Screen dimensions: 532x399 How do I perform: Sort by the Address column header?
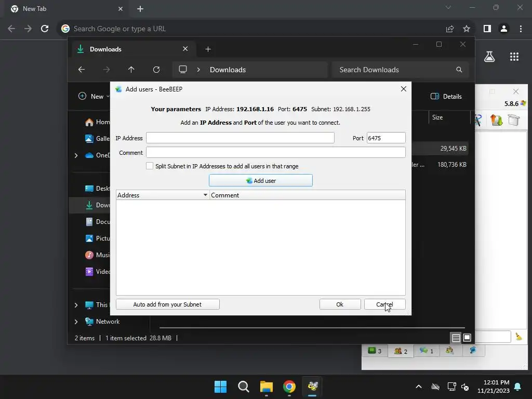(163, 195)
